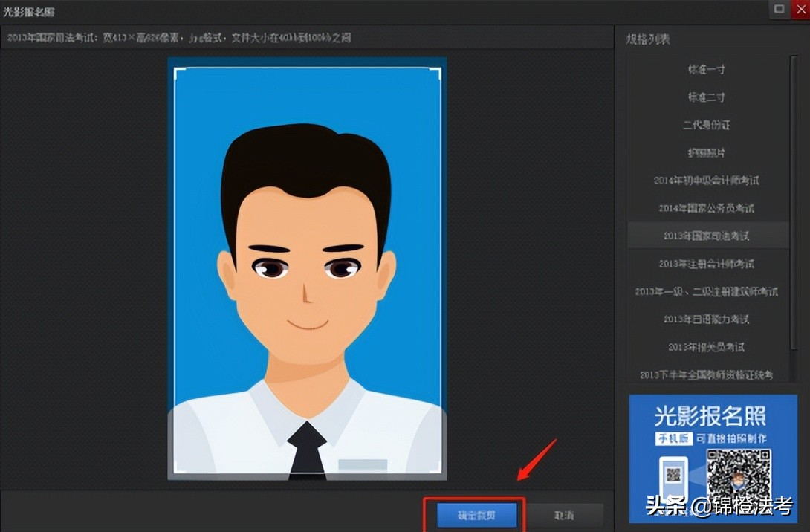Select the 二代身份证 spec
This screenshot has height=532, width=810.
point(708,125)
